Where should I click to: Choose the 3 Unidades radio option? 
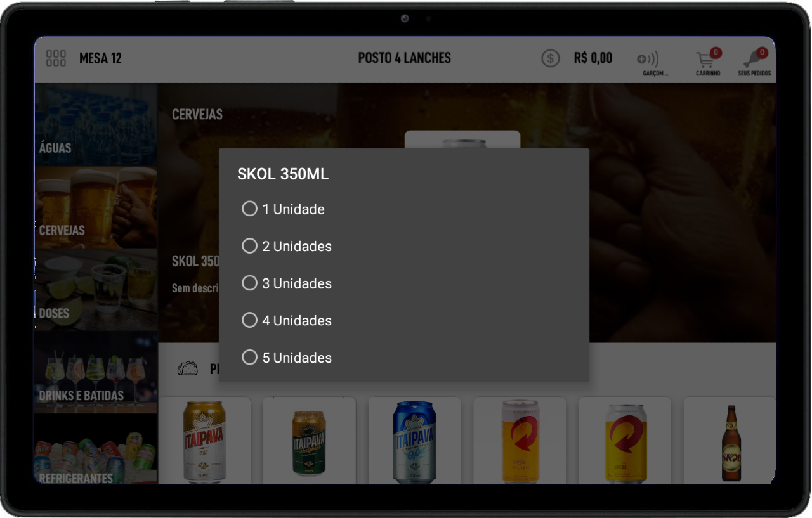[287, 283]
